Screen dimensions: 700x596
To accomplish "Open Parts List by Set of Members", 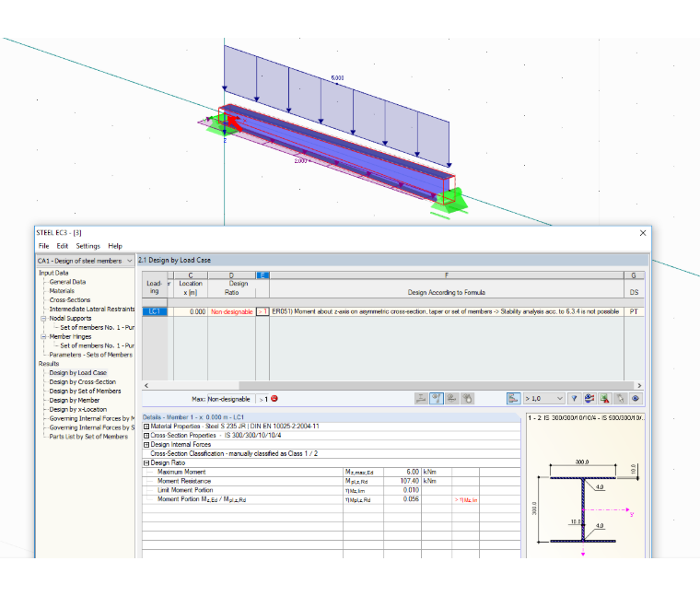I will 88,437.
